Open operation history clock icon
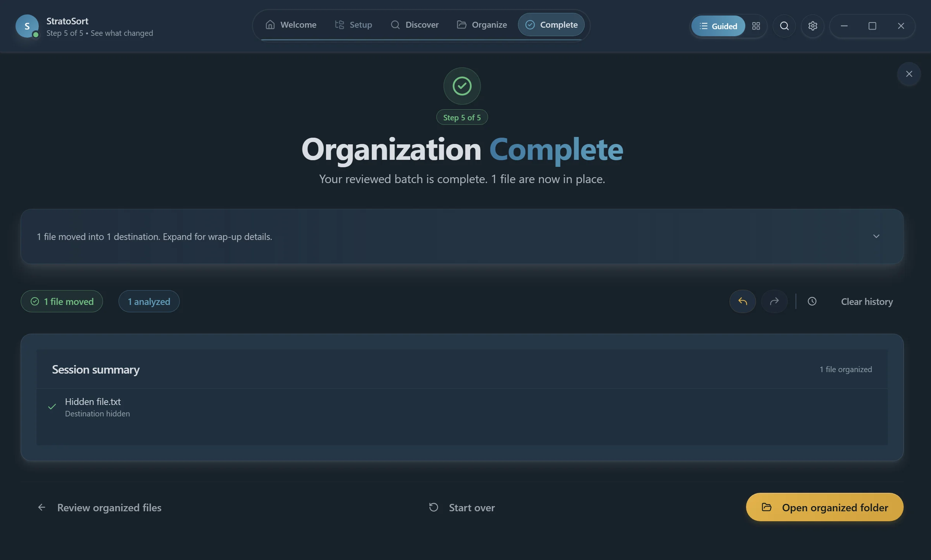This screenshot has height=560, width=931. coord(812,302)
